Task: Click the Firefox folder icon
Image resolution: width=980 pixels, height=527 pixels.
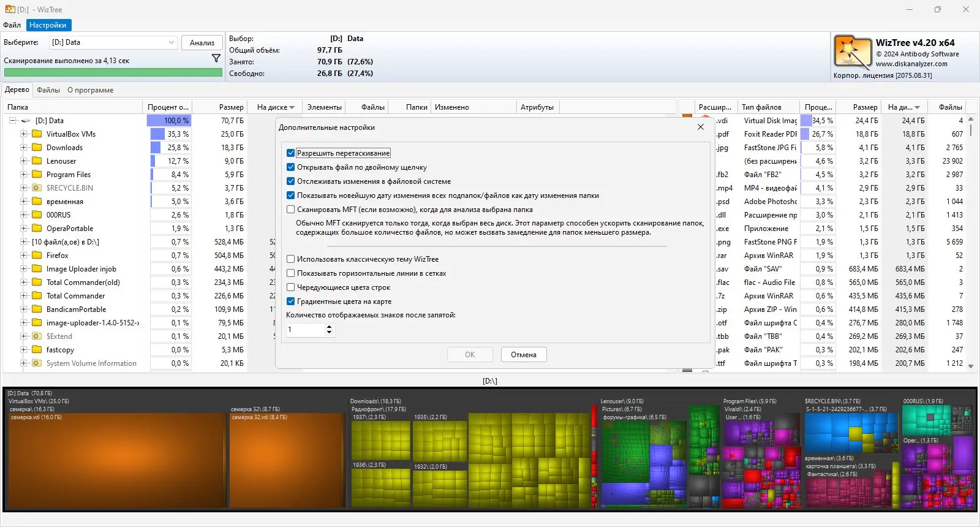Action: (37, 255)
